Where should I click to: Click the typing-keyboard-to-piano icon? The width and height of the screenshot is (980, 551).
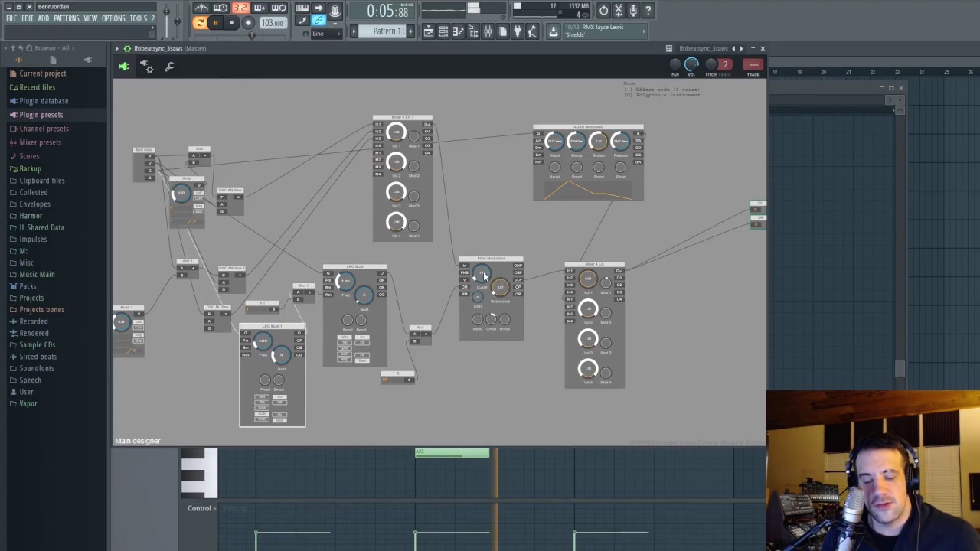302,8
